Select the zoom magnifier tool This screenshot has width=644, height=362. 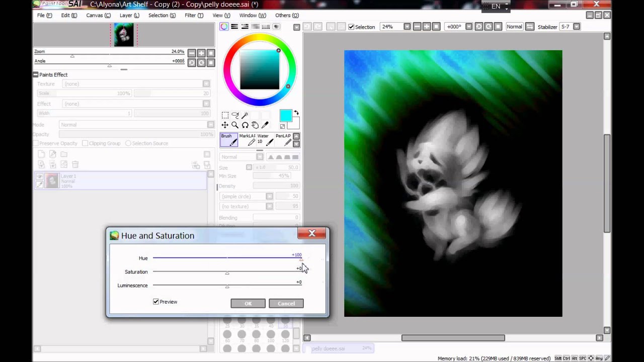[235, 125]
